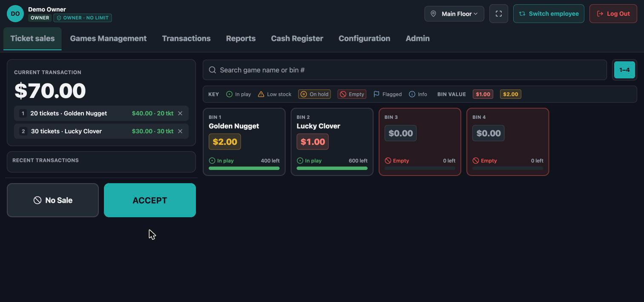Go to the Transactions tab
The width and height of the screenshot is (644, 302).
coord(186,38)
